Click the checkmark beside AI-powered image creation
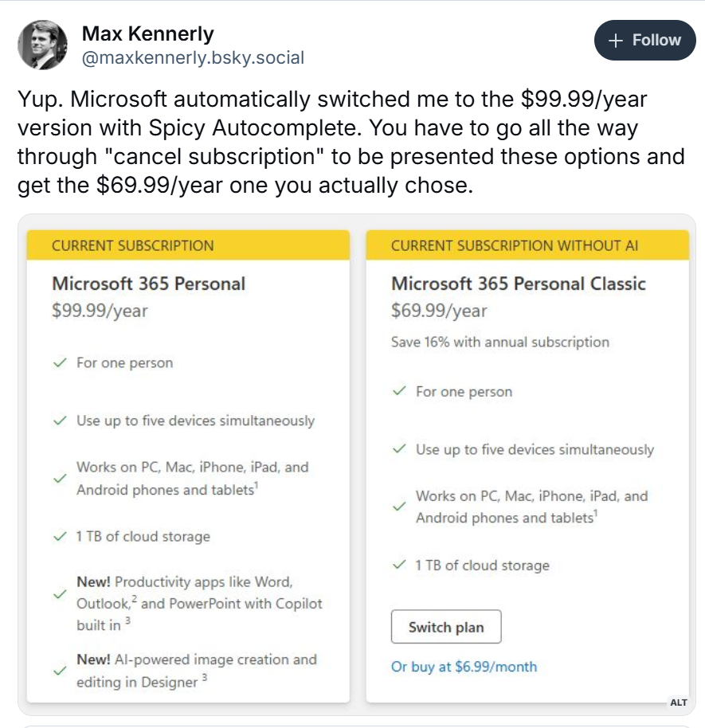Viewport: 705px width, 728px height. click(60, 671)
